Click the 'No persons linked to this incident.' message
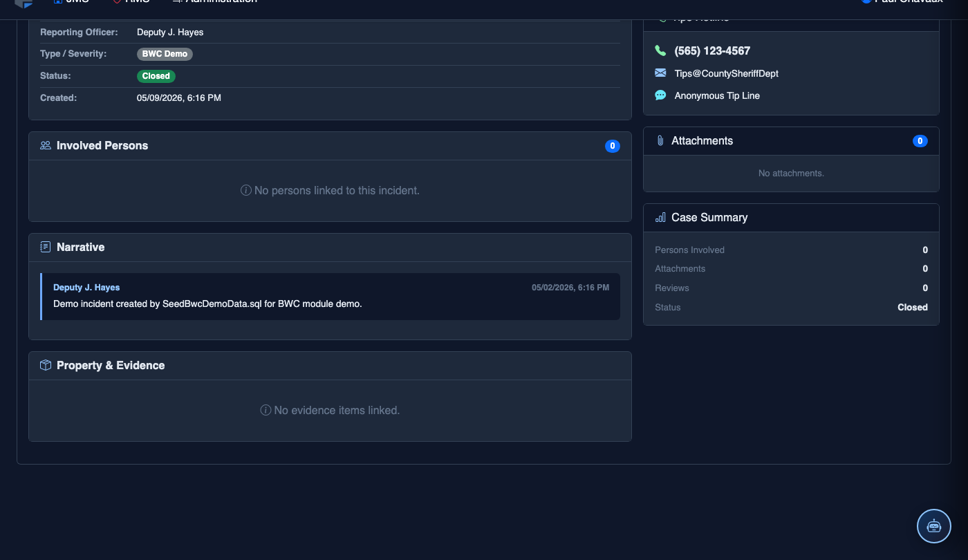 [337, 190]
